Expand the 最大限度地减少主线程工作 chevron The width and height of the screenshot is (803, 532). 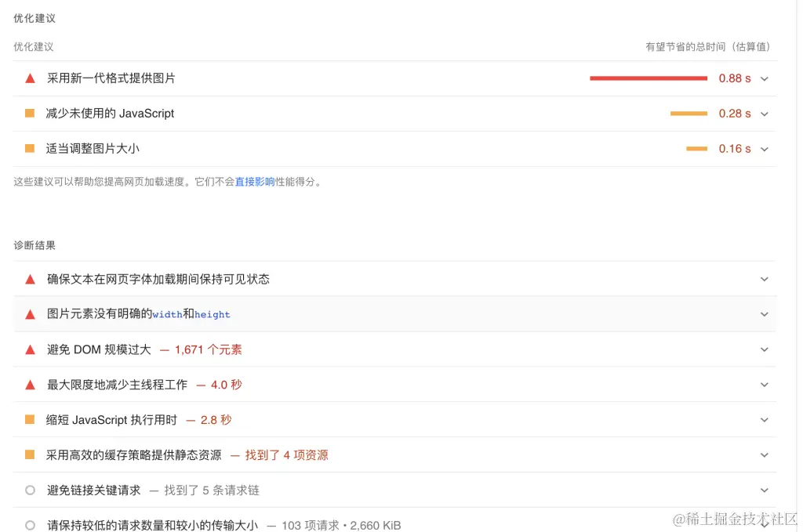coord(765,385)
